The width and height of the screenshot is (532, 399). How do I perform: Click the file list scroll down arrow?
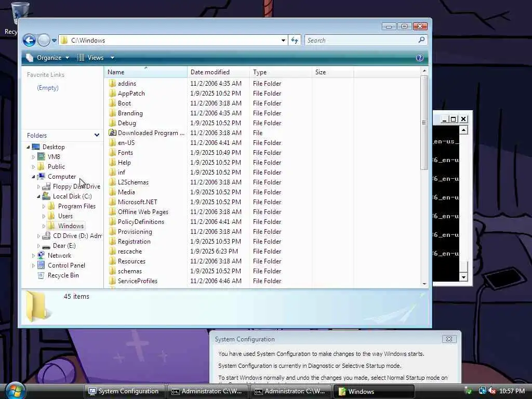coord(424,284)
